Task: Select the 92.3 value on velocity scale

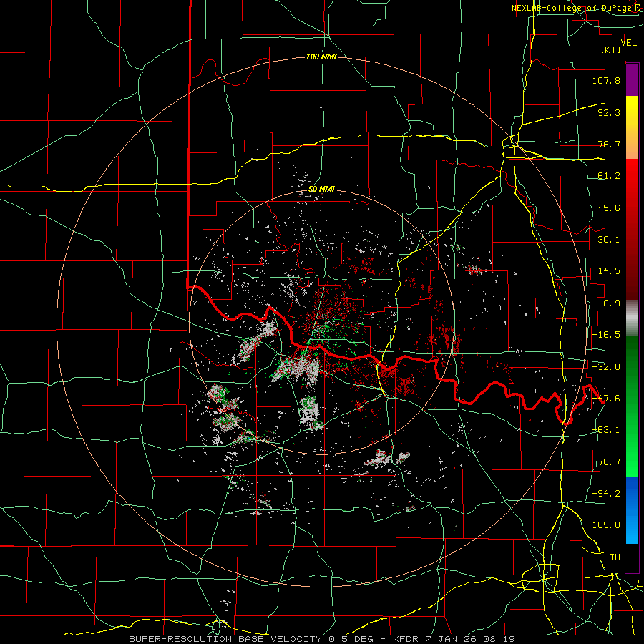Action: [x=609, y=112]
